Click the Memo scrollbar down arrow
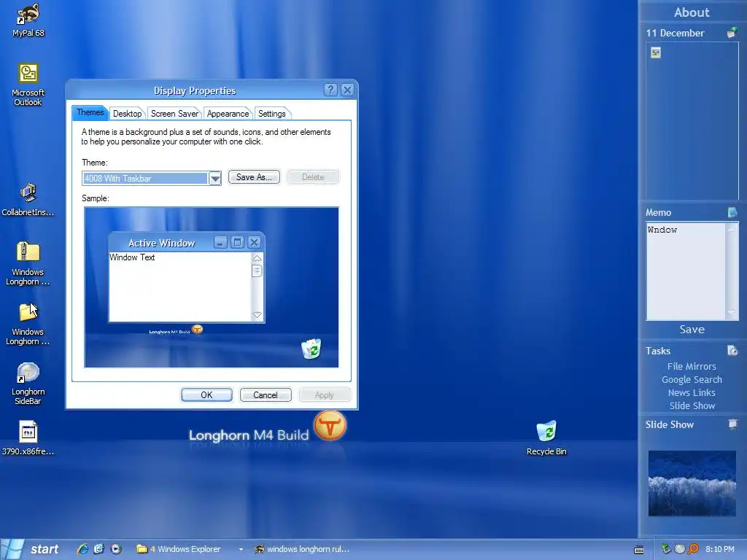This screenshot has height=560, width=747. (x=731, y=313)
